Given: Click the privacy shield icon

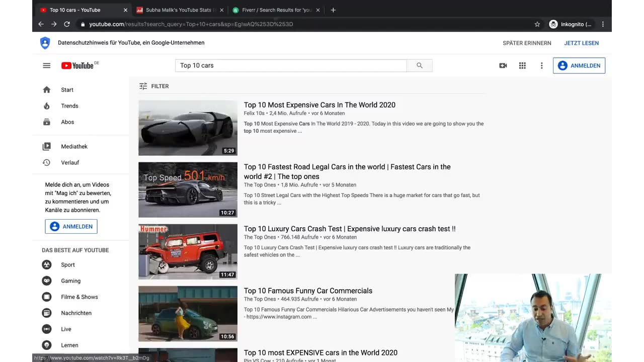Looking at the screenshot, I should pyautogui.click(x=45, y=43).
